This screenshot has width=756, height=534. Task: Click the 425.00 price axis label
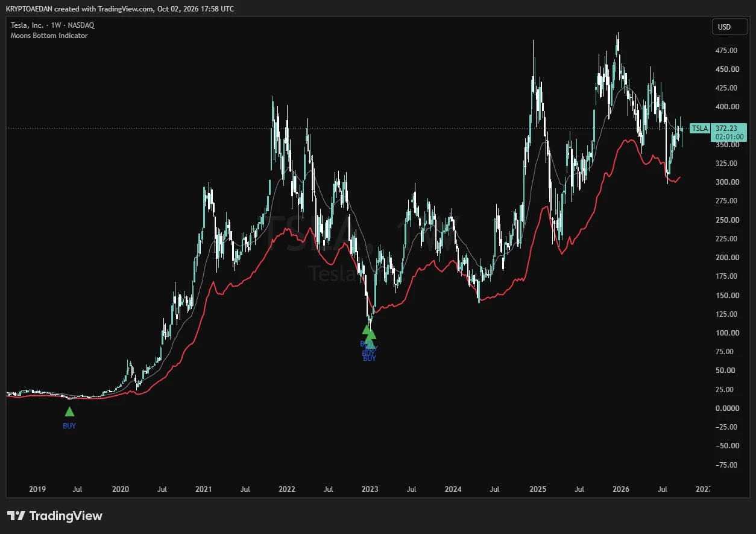(x=727, y=88)
